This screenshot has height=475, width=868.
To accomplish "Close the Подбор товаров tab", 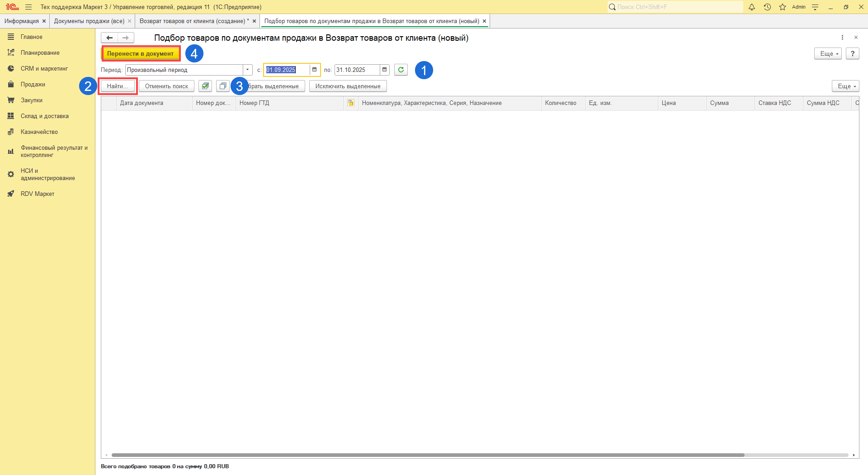I will coord(484,21).
